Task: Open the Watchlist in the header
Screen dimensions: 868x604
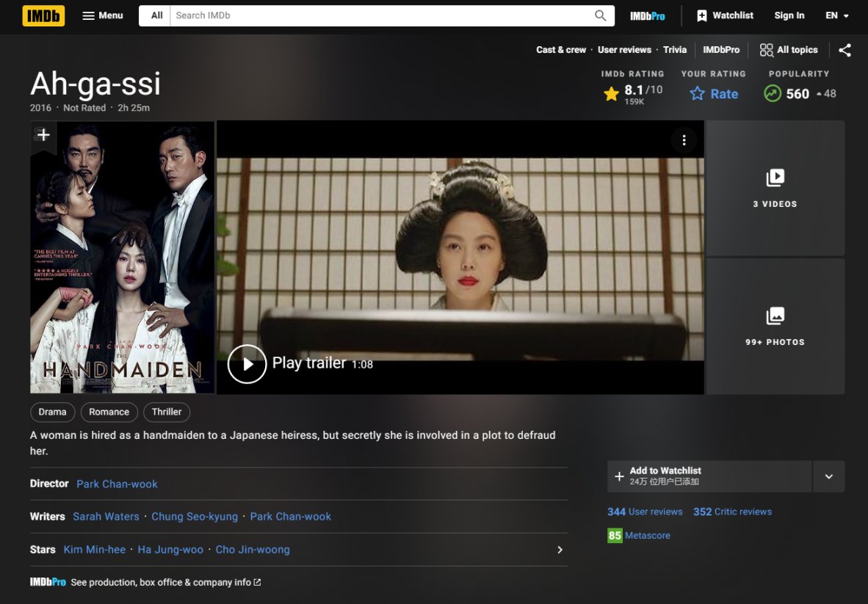Action: pos(725,15)
